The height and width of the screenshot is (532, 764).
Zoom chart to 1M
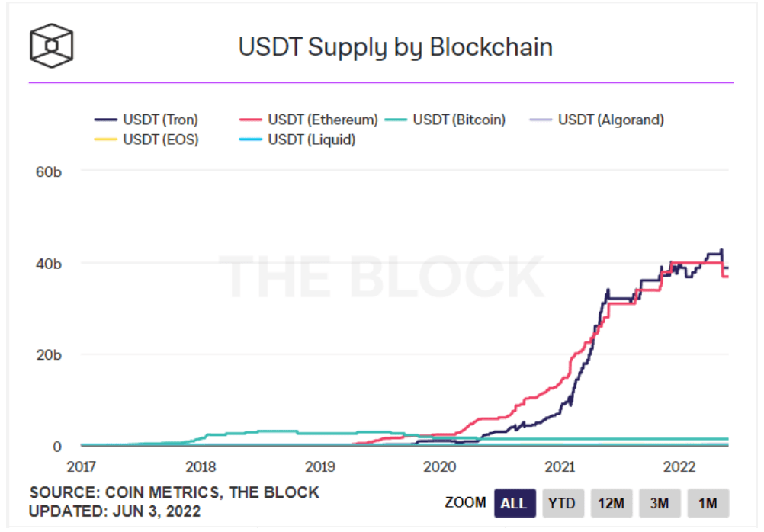[708, 503]
